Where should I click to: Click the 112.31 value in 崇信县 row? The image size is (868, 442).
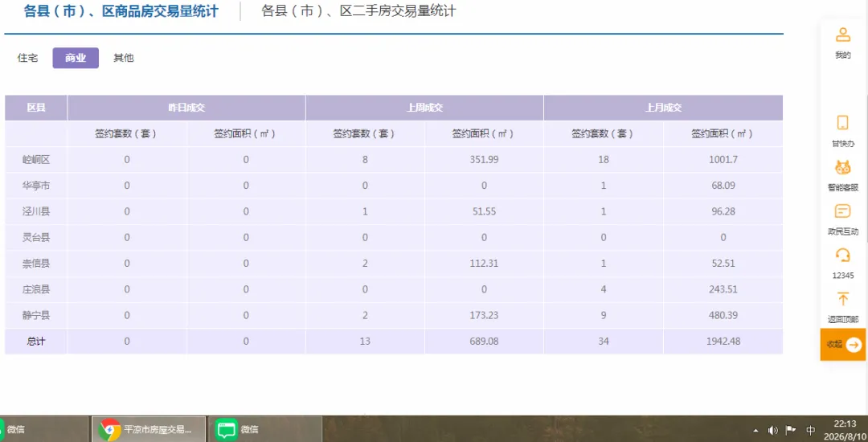coord(484,264)
